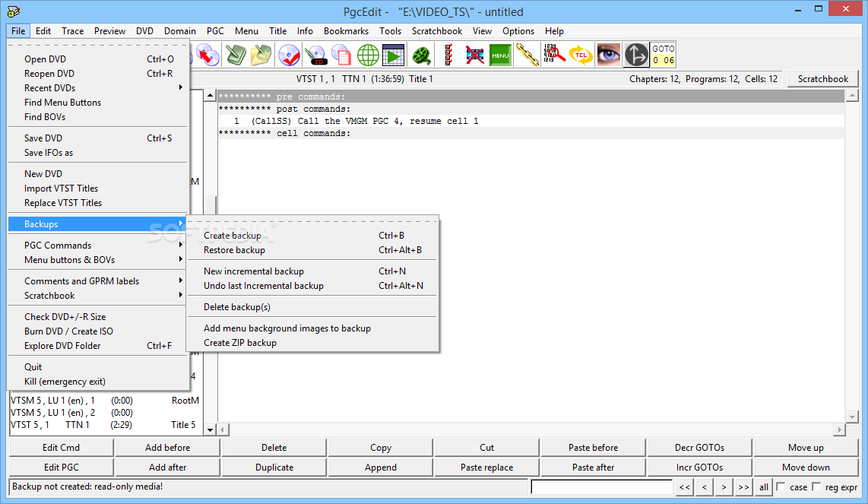Click the gold chain link icon
The height and width of the screenshot is (504, 868).
click(x=527, y=55)
